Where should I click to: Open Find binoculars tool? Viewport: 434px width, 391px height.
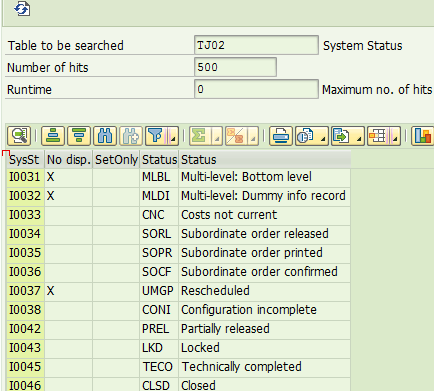click(105, 136)
